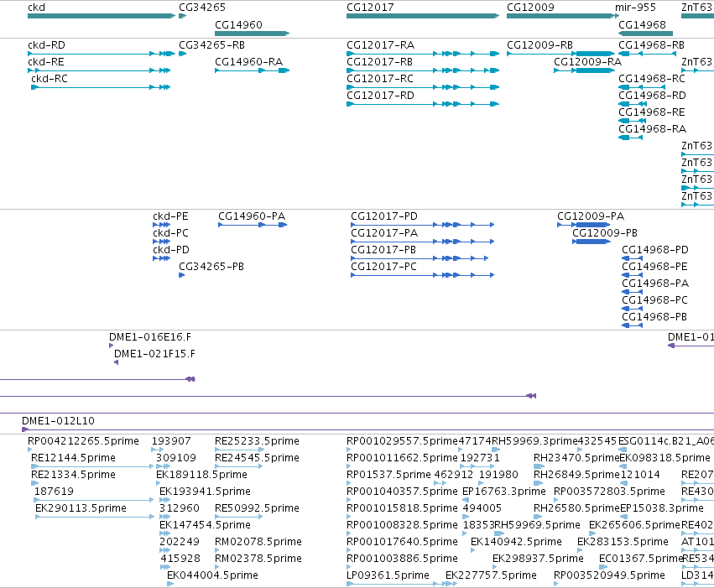Select the mir-955 gene label
714x588 pixels.
point(635,8)
